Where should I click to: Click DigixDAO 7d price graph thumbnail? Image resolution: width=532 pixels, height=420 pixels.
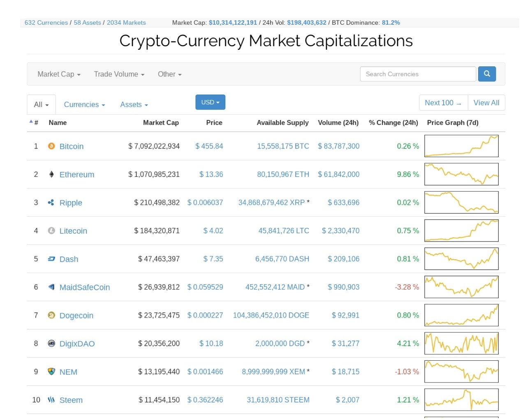[461, 343]
